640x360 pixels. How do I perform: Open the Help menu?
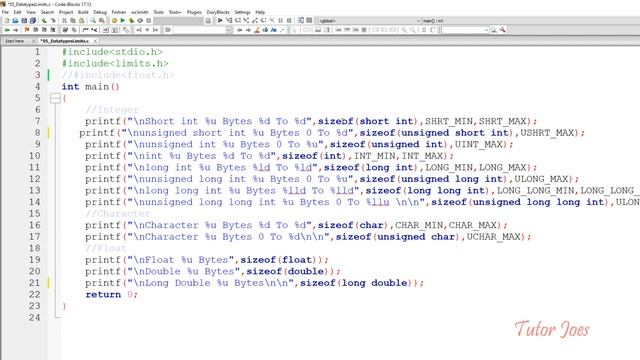coord(260,12)
